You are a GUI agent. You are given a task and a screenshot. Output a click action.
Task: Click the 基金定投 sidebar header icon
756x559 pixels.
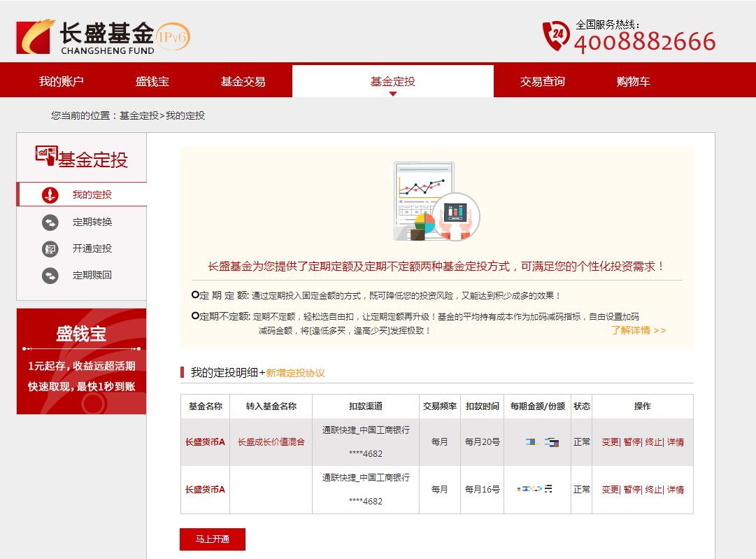(46, 156)
